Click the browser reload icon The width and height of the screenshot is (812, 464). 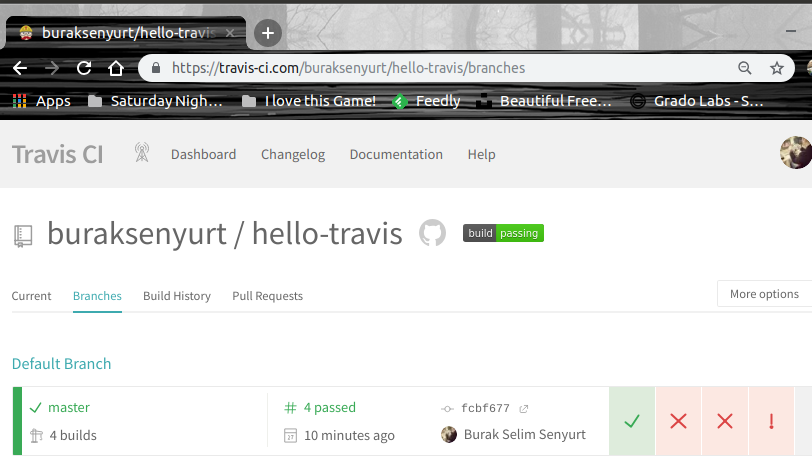[x=84, y=68]
